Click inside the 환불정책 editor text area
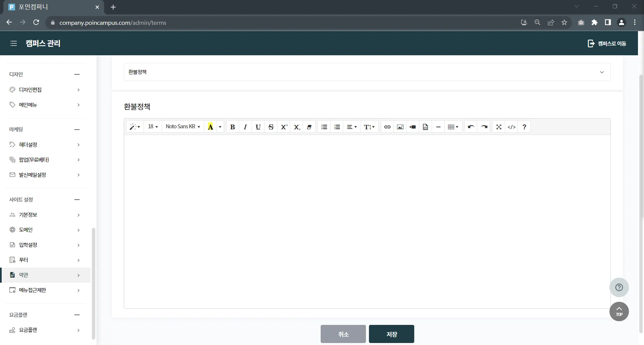The image size is (644, 345). tap(367, 221)
